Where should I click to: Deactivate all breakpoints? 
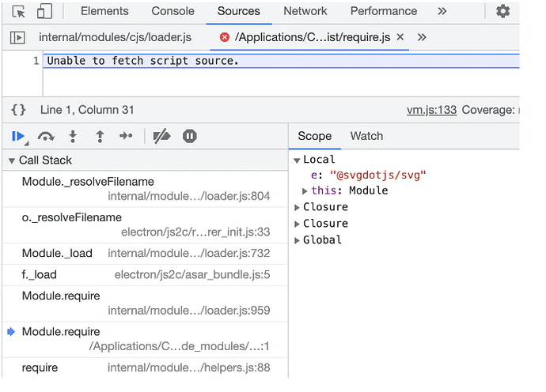(161, 136)
